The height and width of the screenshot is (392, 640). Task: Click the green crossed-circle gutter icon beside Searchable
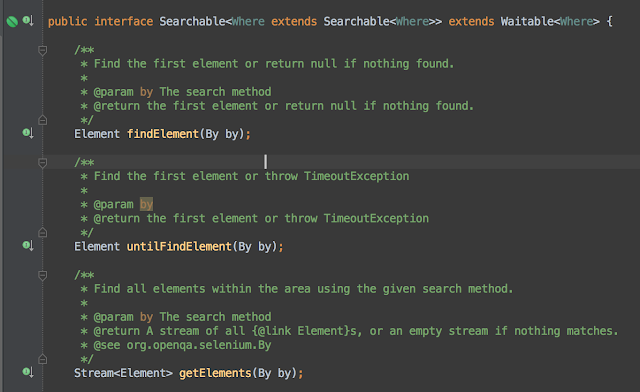pos(12,21)
